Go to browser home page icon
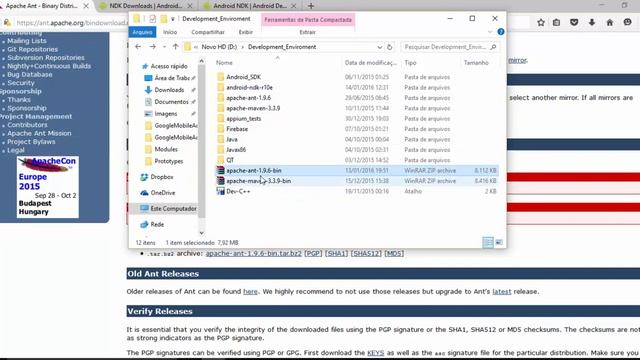This screenshot has width=640, height=360. [x=610, y=22]
